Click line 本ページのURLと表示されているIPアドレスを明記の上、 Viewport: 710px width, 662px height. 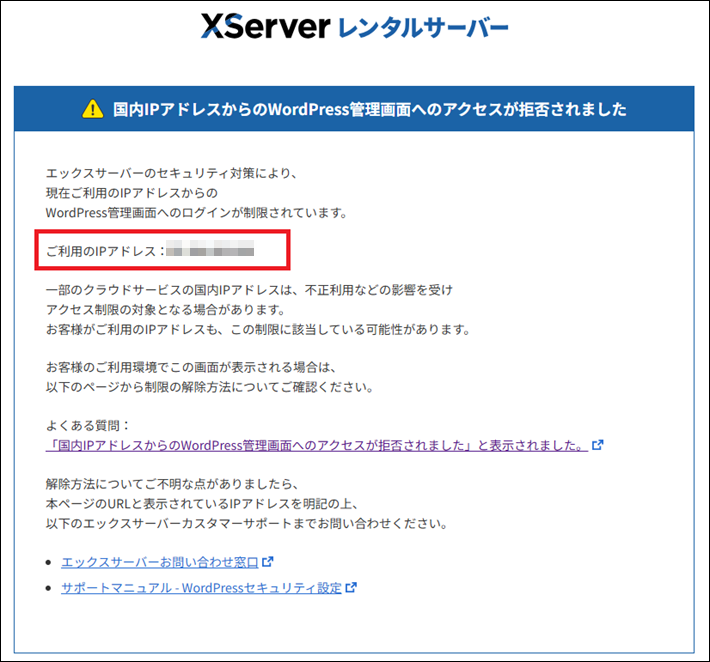click(x=202, y=504)
